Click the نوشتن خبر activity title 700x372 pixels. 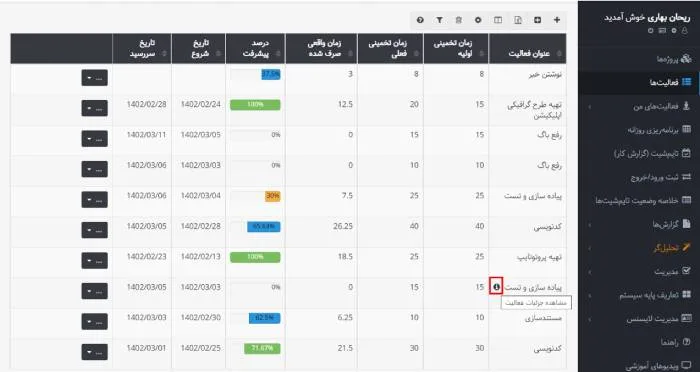tap(546, 75)
